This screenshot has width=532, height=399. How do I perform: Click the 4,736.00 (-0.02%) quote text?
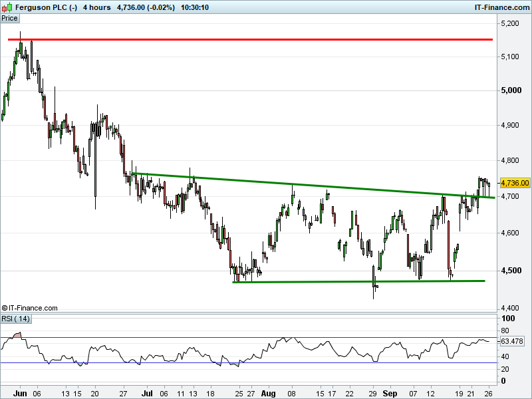[146, 7]
